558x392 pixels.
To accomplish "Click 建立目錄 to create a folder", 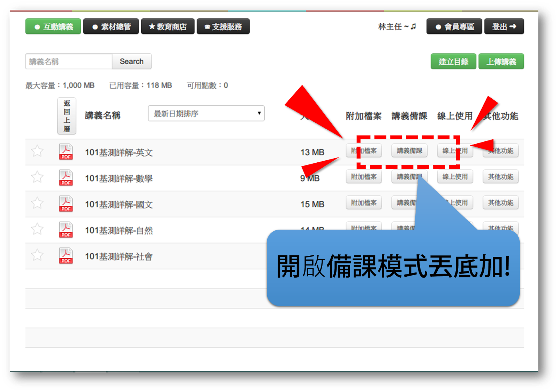I will (453, 62).
